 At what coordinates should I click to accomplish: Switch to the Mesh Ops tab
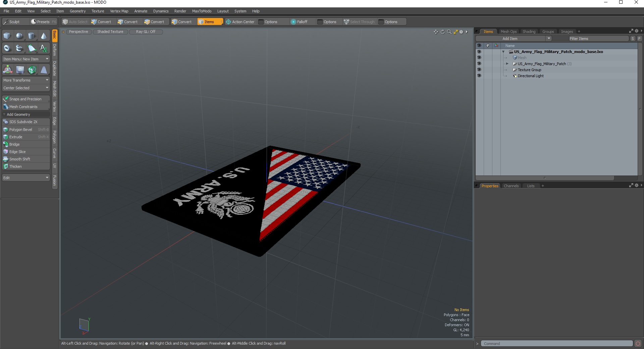pyautogui.click(x=508, y=32)
